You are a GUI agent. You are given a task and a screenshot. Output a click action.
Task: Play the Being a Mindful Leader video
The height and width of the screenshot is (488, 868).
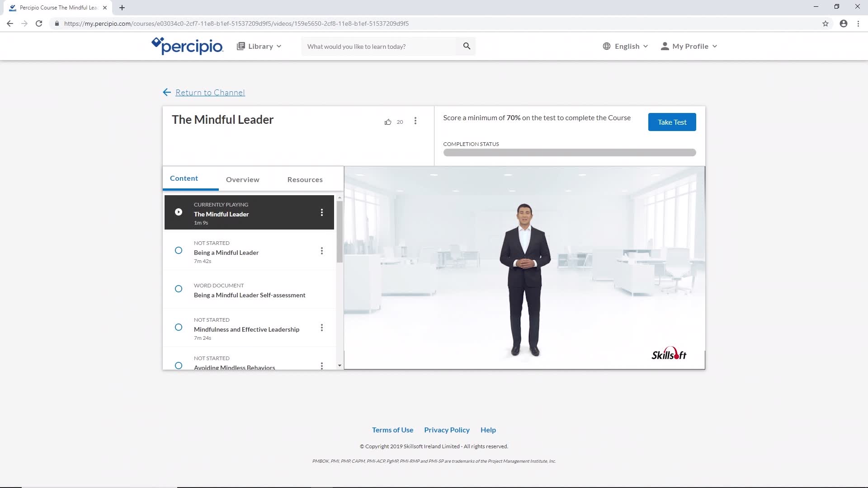[x=226, y=253]
